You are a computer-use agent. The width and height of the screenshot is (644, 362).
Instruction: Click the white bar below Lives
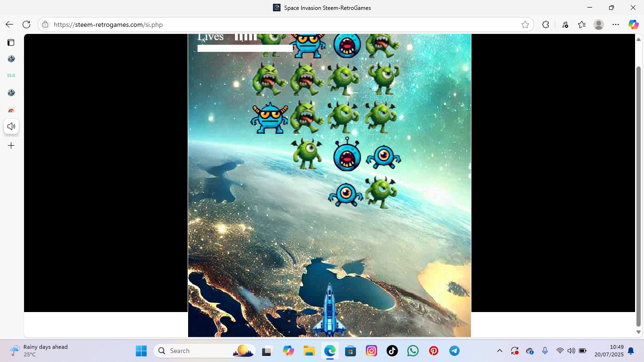click(245, 48)
